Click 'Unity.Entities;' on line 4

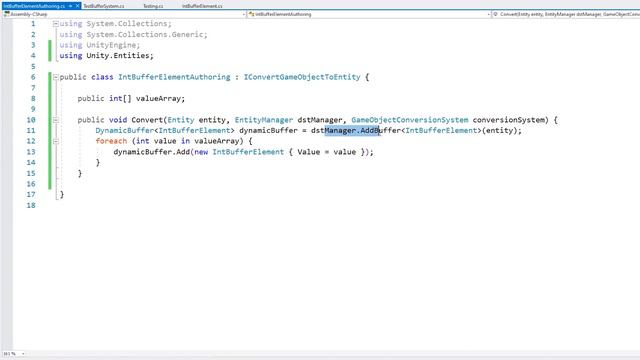(120, 56)
